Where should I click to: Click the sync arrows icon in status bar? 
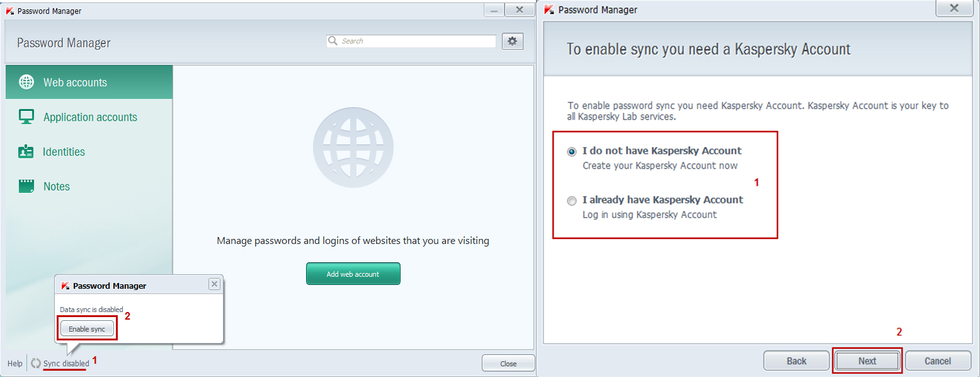(x=35, y=363)
